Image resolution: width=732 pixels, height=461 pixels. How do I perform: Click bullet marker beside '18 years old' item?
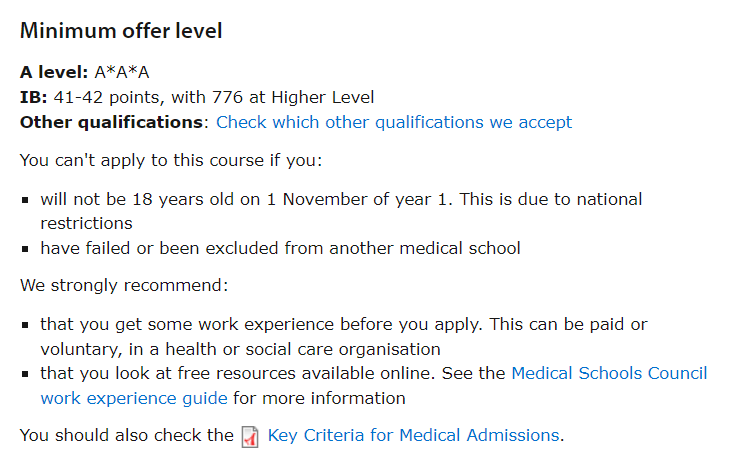(x=25, y=200)
